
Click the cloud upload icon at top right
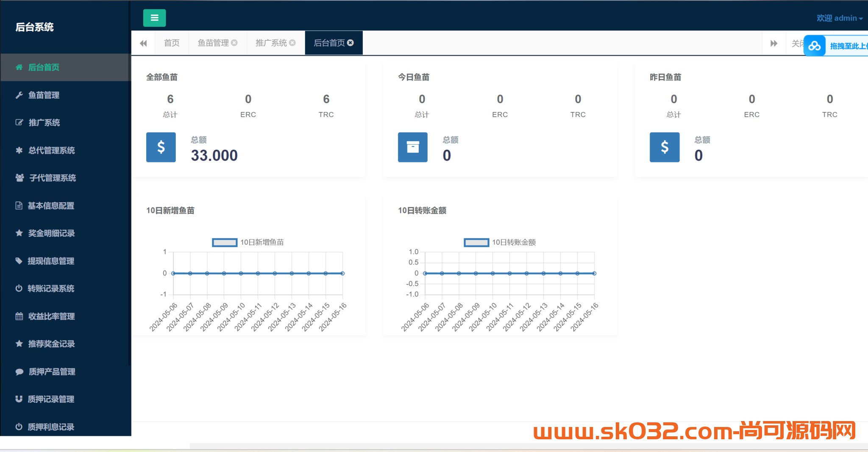click(x=815, y=46)
